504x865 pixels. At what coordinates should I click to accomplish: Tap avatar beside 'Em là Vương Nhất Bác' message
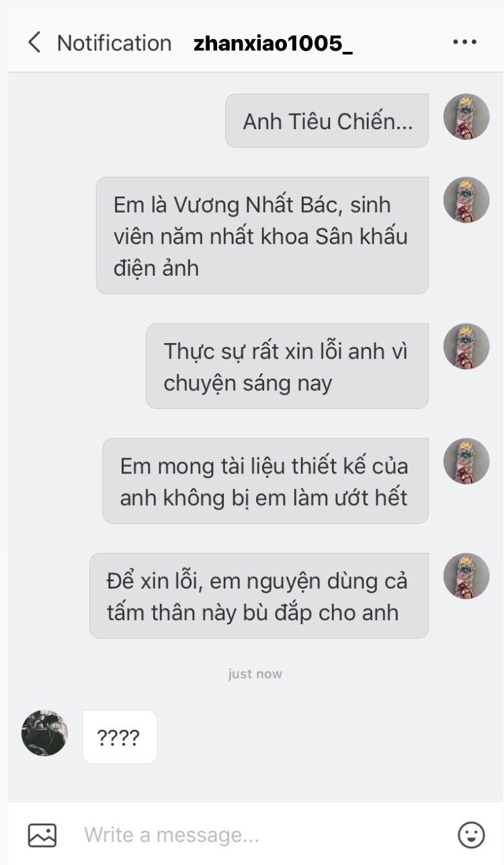[466, 200]
